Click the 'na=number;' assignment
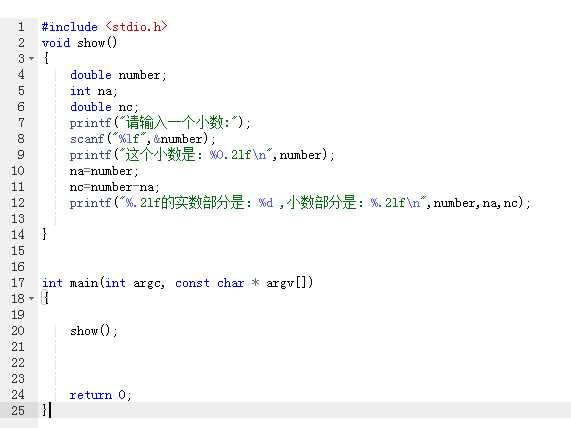The height and width of the screenshot is (428, 571). 104,171
